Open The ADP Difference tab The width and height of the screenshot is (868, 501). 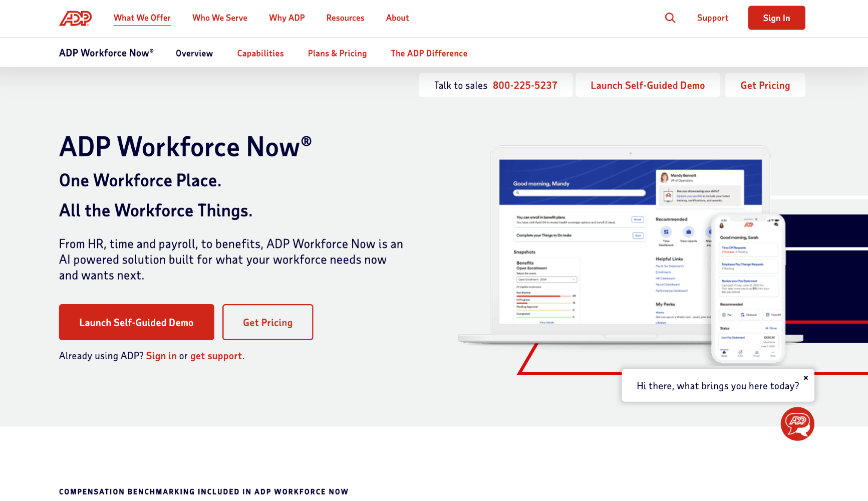point(429,54)
